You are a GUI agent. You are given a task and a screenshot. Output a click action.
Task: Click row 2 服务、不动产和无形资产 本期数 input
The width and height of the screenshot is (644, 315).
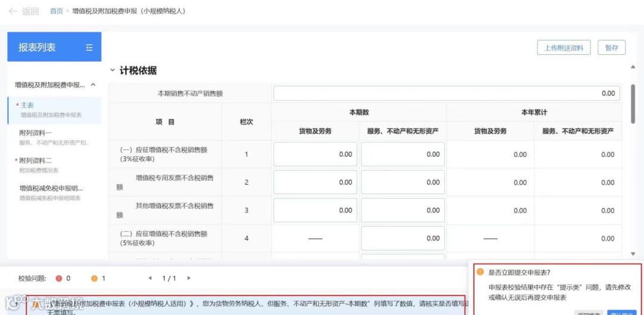tap(402, 182)
